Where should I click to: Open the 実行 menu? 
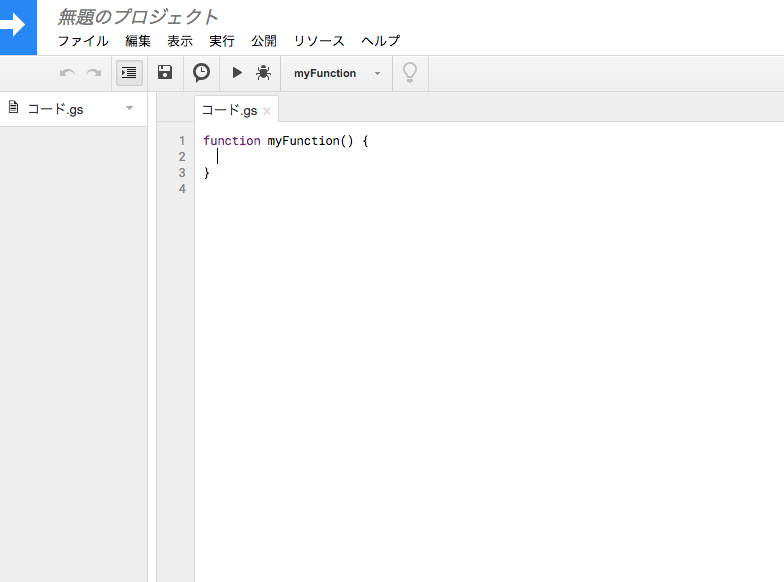coord(222,41)
